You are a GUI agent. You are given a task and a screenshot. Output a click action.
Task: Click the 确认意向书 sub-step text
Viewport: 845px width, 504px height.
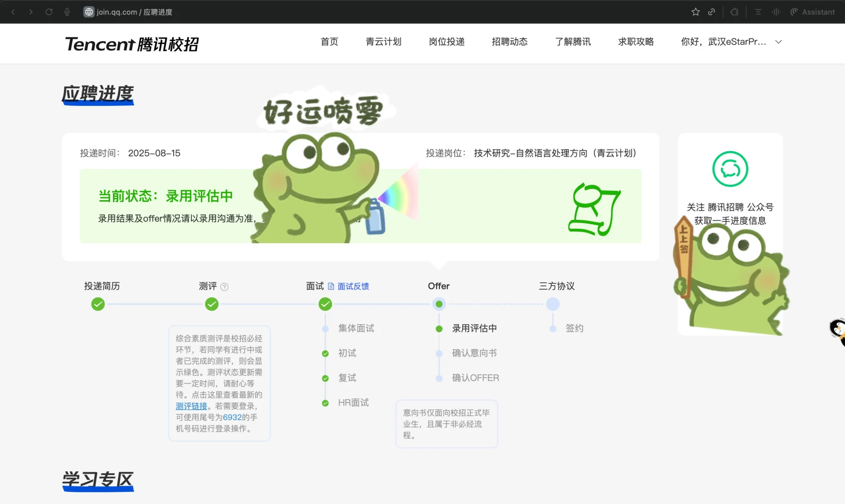pyautogui.click(x=474, y=353)
